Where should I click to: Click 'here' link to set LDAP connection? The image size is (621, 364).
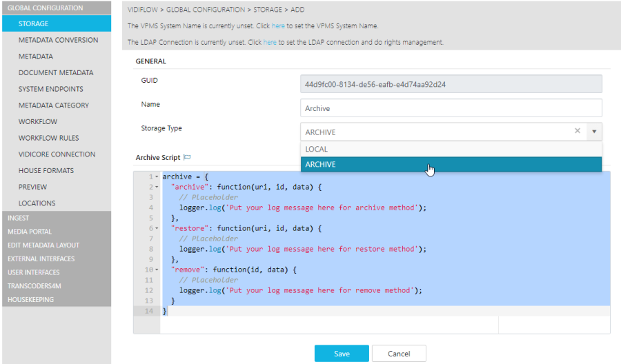pyautogui.click(x=270, y=42)
